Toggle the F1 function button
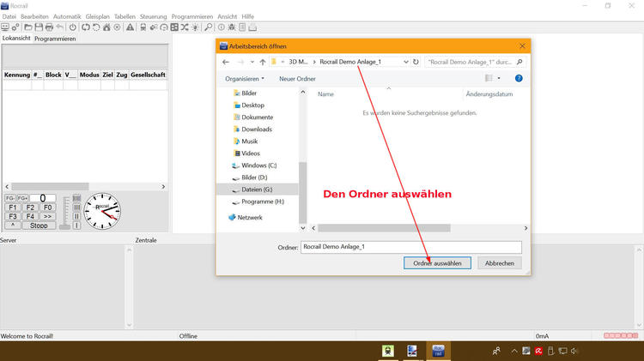This screenshot has height=361, width=644. (x=13, y=208)
